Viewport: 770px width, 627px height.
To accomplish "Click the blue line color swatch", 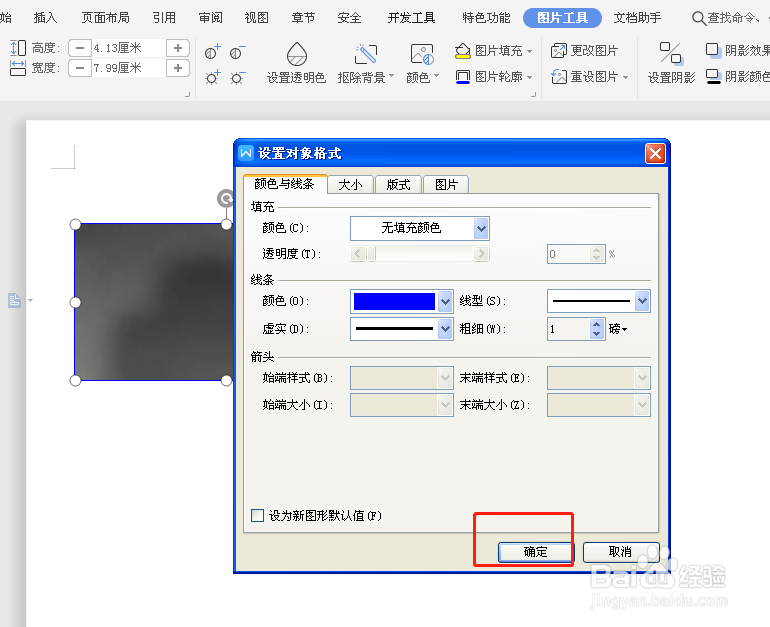I will click(394, 301).
